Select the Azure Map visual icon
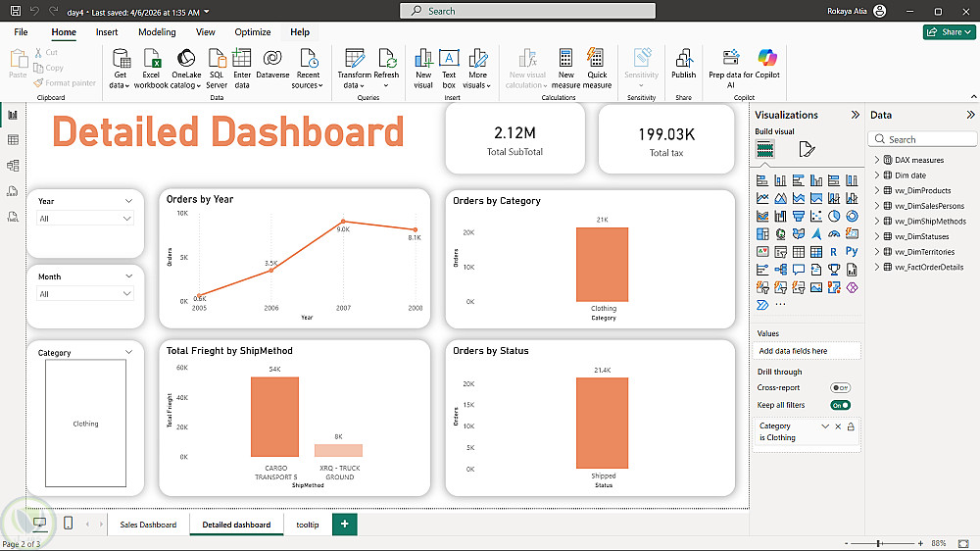 pos(816,234)
